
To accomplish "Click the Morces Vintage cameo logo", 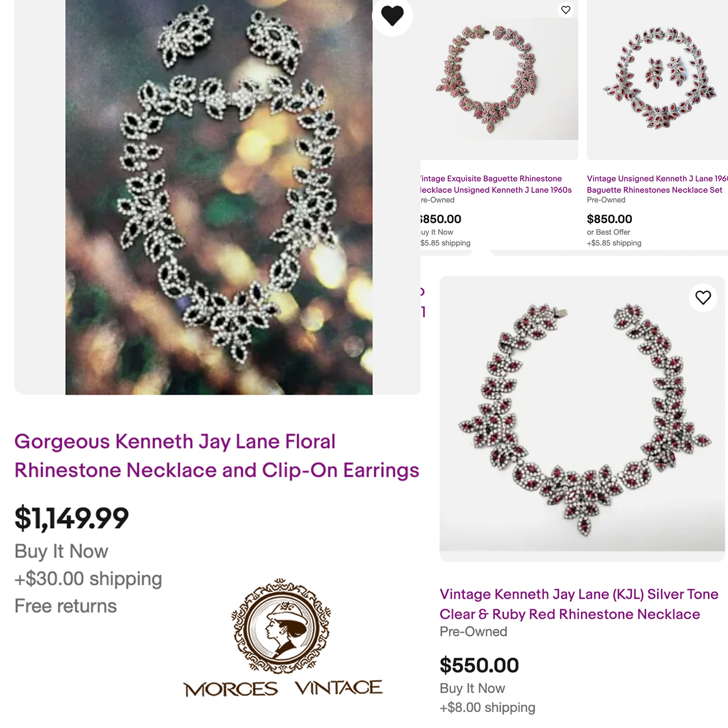I will click(281, 626).
